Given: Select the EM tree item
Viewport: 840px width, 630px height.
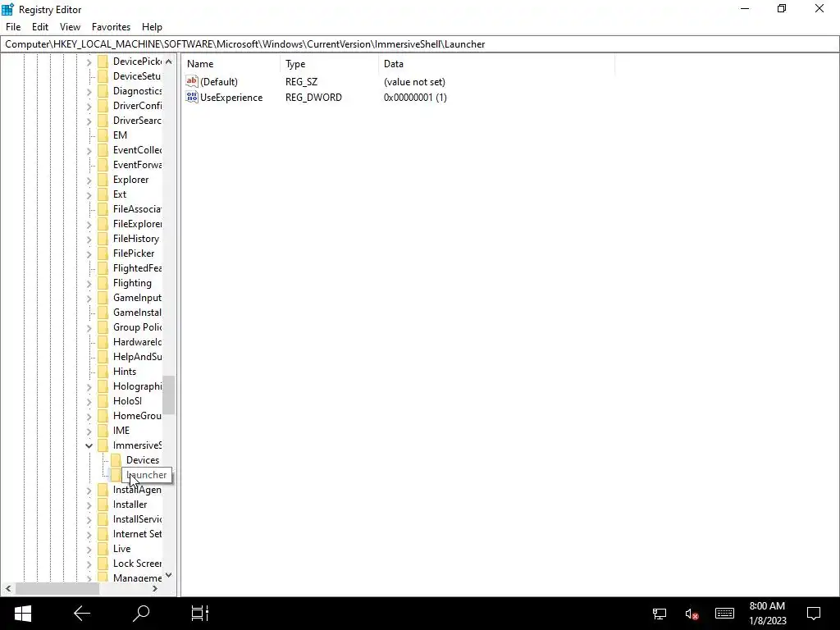Looking at the screenshot, I should (120, 135).
